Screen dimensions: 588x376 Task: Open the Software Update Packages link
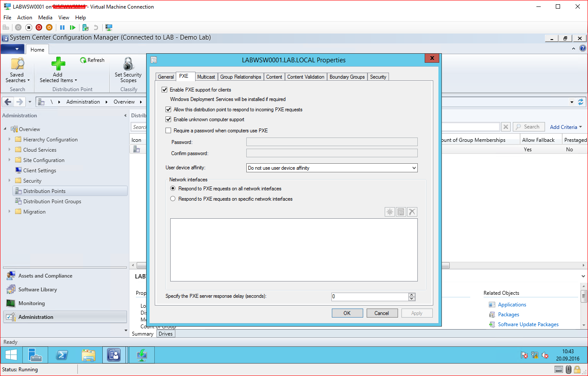click(x=528, y=324)
